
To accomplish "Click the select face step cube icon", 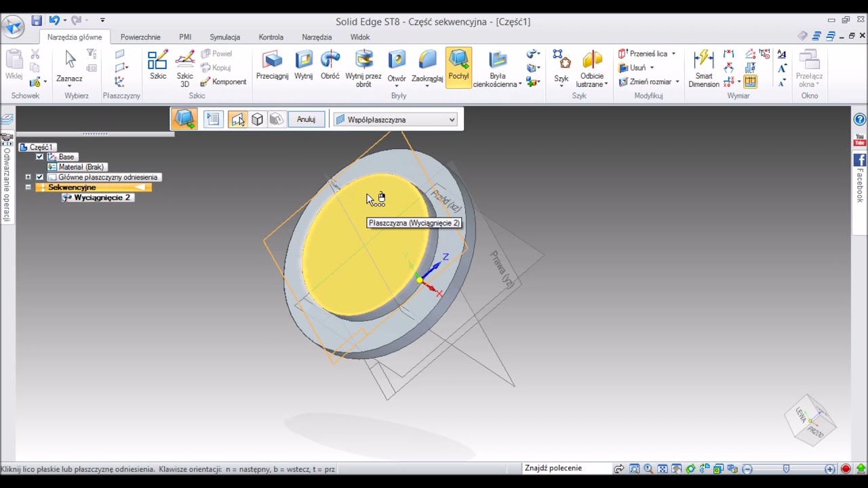I will tap(257, 119).
